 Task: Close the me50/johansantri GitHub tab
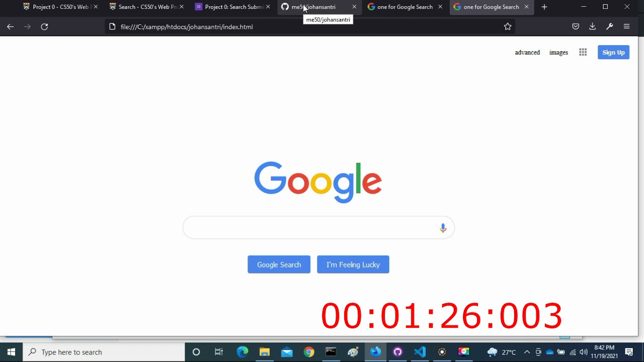[x=354, y=7]
